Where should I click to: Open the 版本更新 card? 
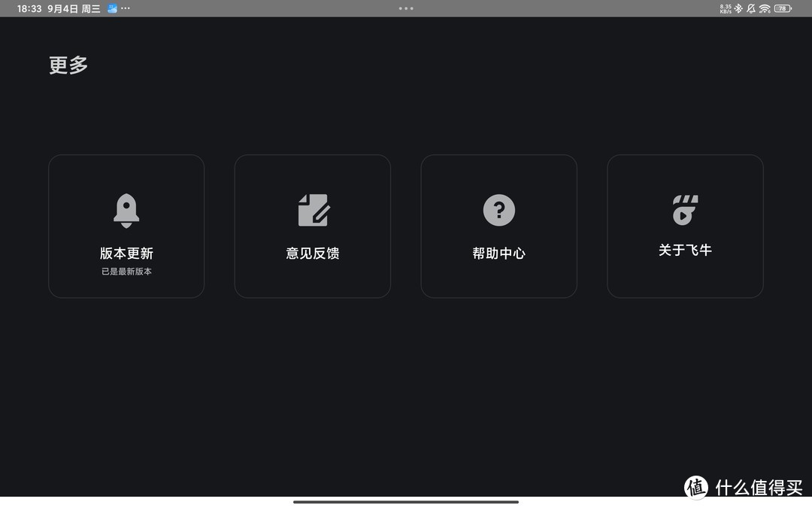click(126, 225)
